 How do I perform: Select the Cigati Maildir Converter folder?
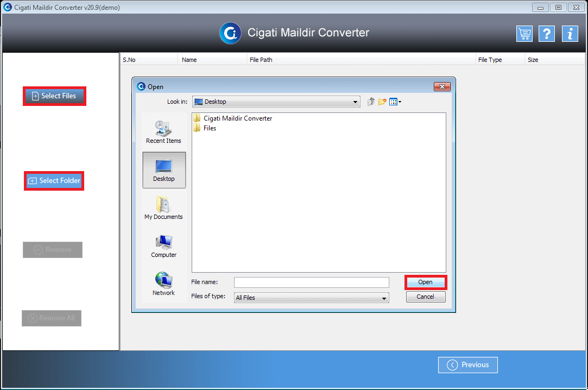click(x=233, y=118)
